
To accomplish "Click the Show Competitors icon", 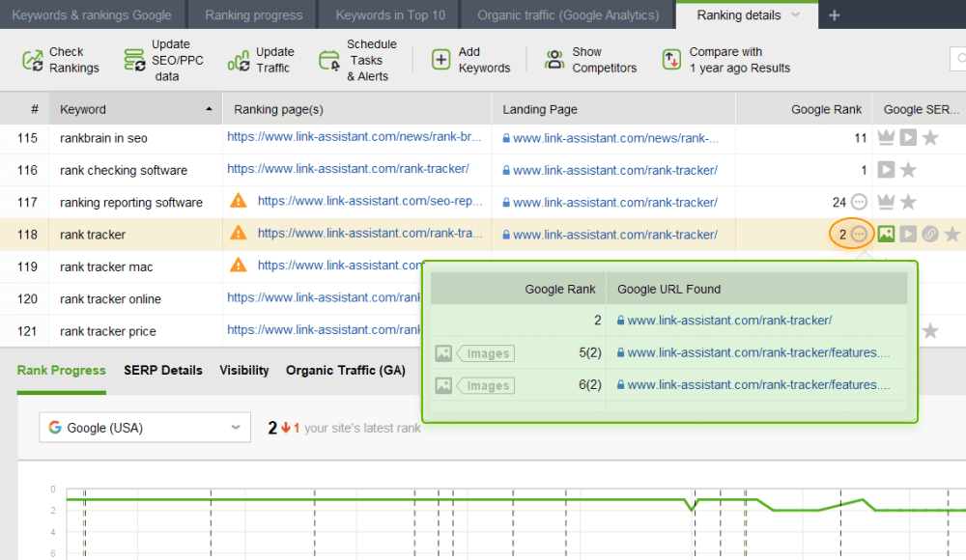I will tap(554, 60).
